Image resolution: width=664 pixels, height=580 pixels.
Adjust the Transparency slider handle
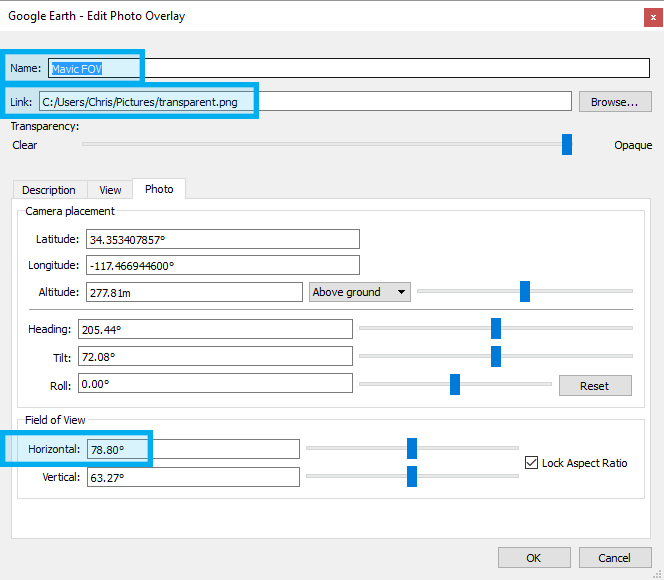[x=567, y=144]
